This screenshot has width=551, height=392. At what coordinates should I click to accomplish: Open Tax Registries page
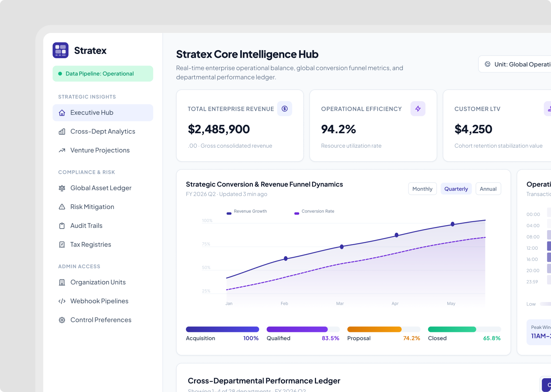pyautogui.click(x=103, y=245)
